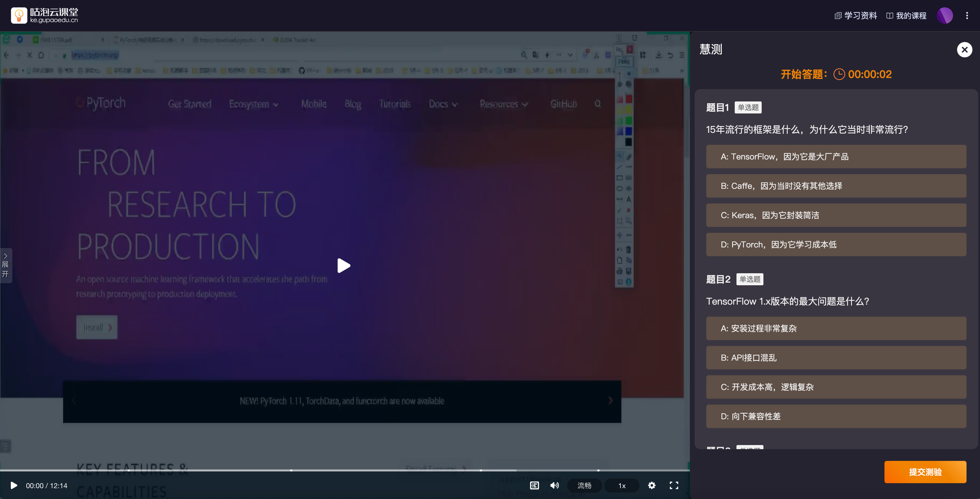Click the trash icon in drawing palette
This screenshot has height=499, width=980.
[629, 250]
